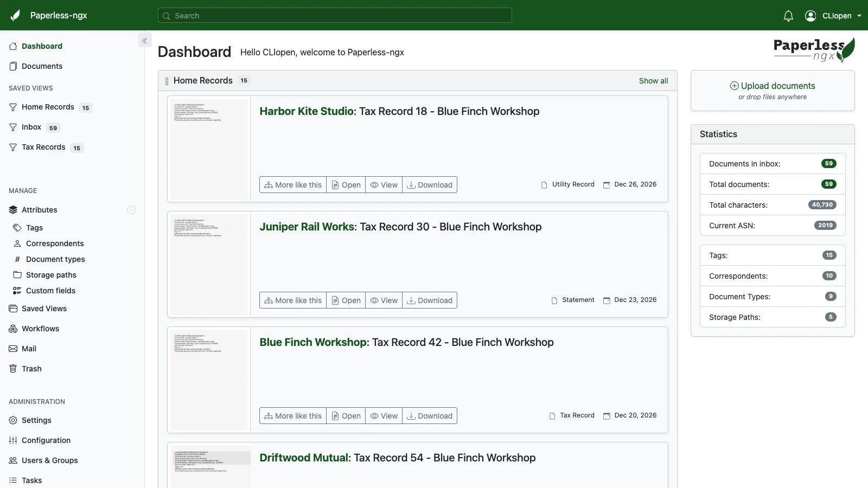
Task: Click the Custom fields icon
Action: pos(17,291)
